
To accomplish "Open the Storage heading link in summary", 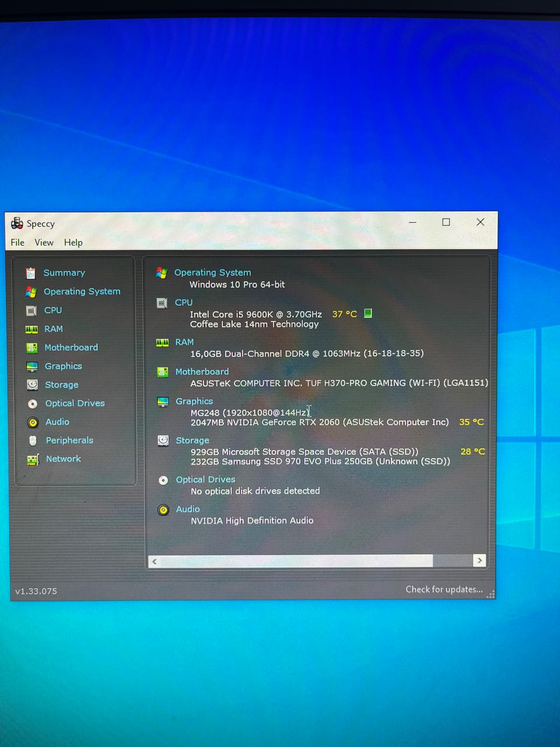I will point(192,441).
